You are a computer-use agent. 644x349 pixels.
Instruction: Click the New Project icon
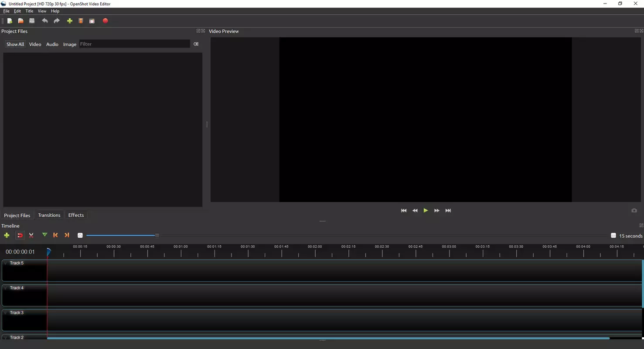point(10,21)
